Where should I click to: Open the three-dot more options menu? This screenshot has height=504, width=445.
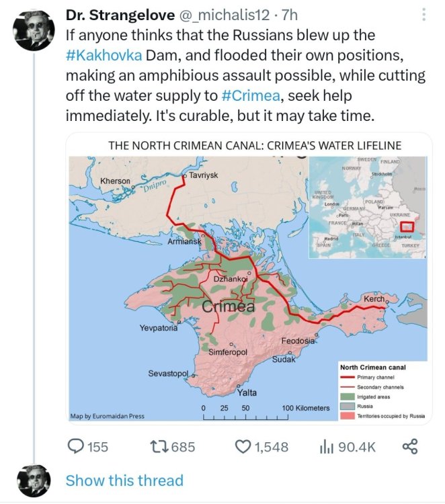coord(423,15)
